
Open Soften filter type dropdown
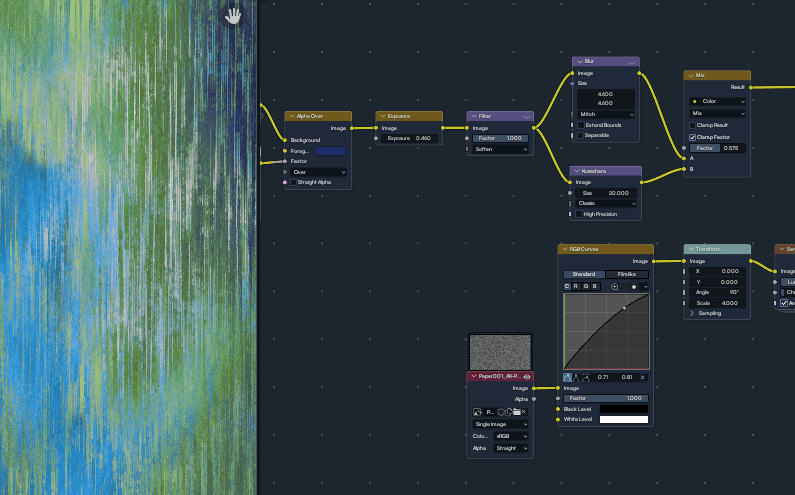tap(500, 149)
